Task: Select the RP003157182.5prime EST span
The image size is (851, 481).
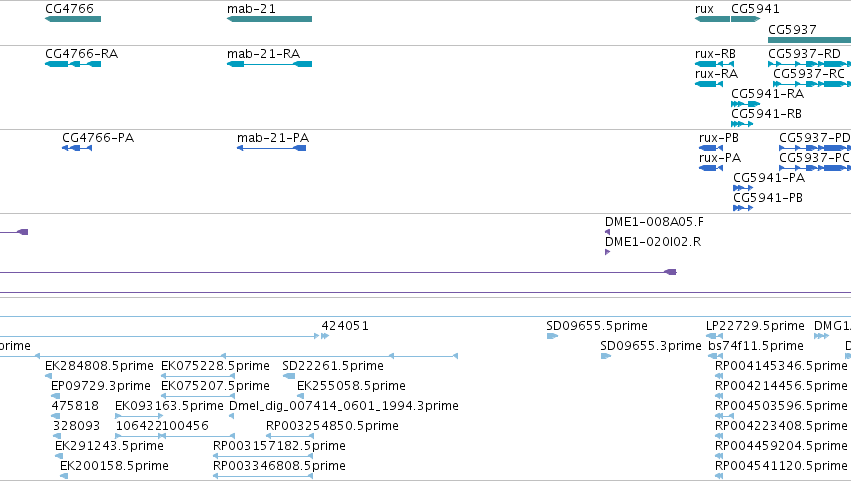Action: pos(263,457)
